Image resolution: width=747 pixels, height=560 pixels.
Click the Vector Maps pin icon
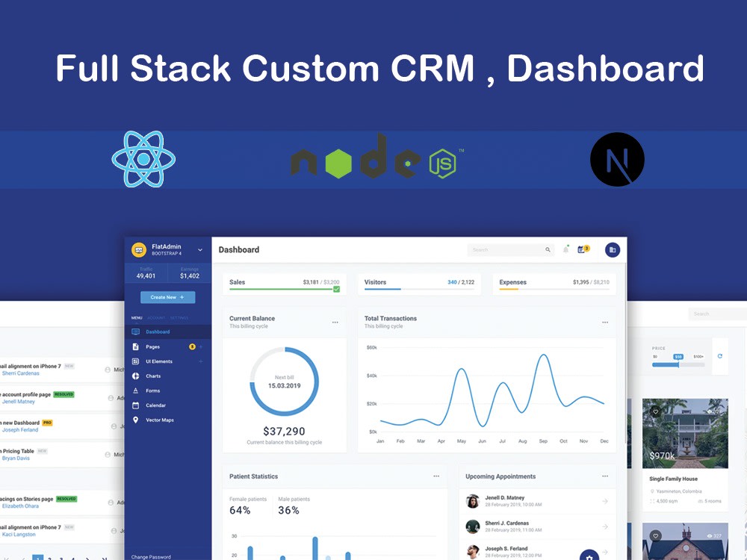pos(135,420)
